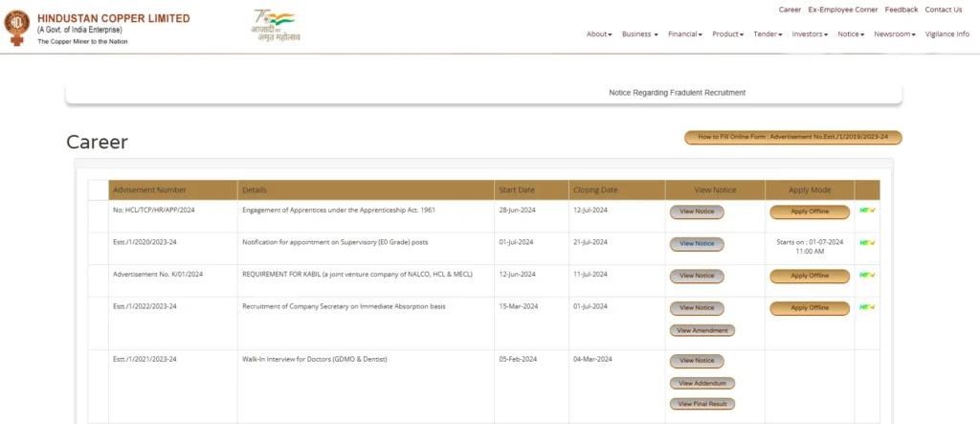This screenshot has height=424, width=980.
Task: Click NEW badge in Estt./1/2020/2023-24 row
Action: [x=867, y=243]
